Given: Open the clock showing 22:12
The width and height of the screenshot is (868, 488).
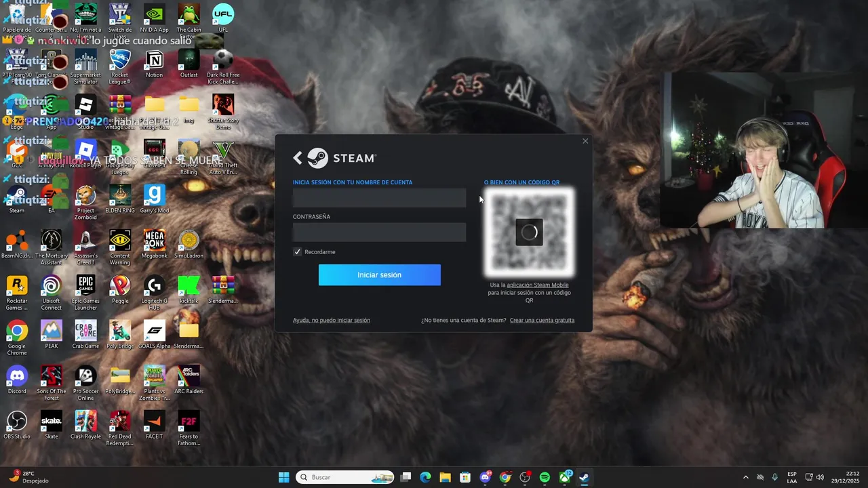Looking at the screenshot, I should click(845, 477).
